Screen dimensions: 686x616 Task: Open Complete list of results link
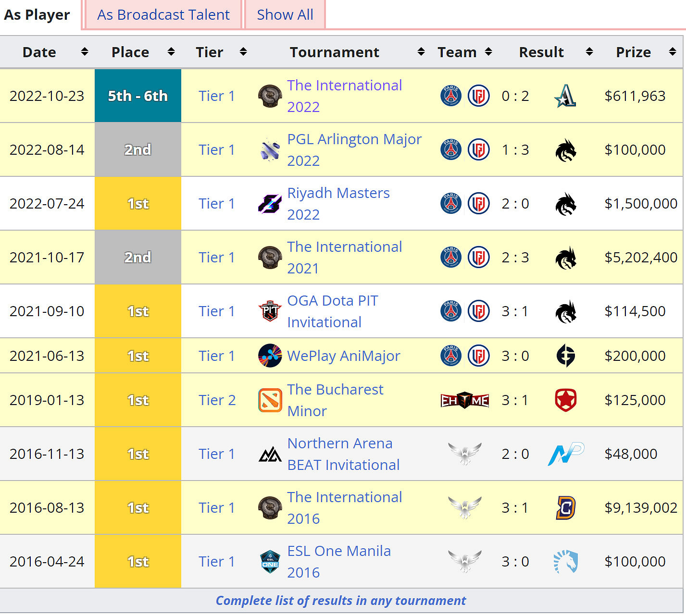[340, 601]
